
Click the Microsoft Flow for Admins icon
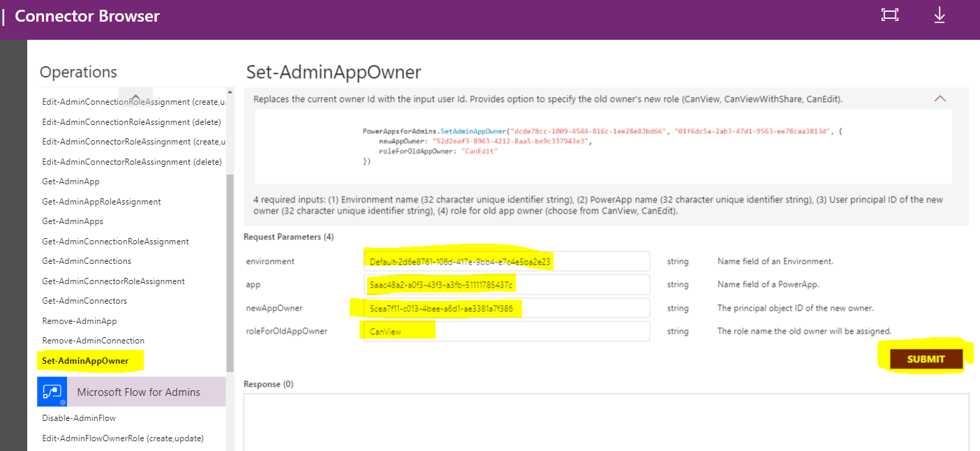52,392
